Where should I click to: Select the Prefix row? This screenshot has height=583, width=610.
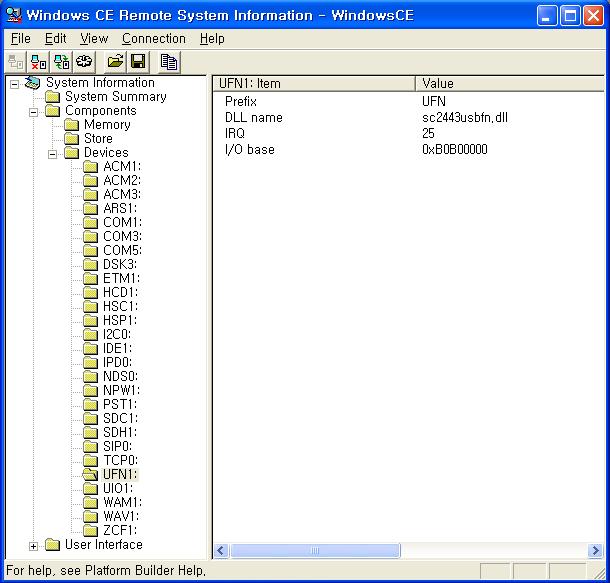click(x=408, y=102)
